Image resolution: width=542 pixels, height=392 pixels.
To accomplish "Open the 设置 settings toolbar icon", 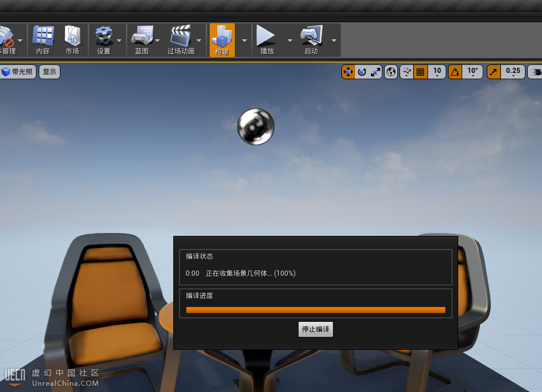I will coord(104,40).
